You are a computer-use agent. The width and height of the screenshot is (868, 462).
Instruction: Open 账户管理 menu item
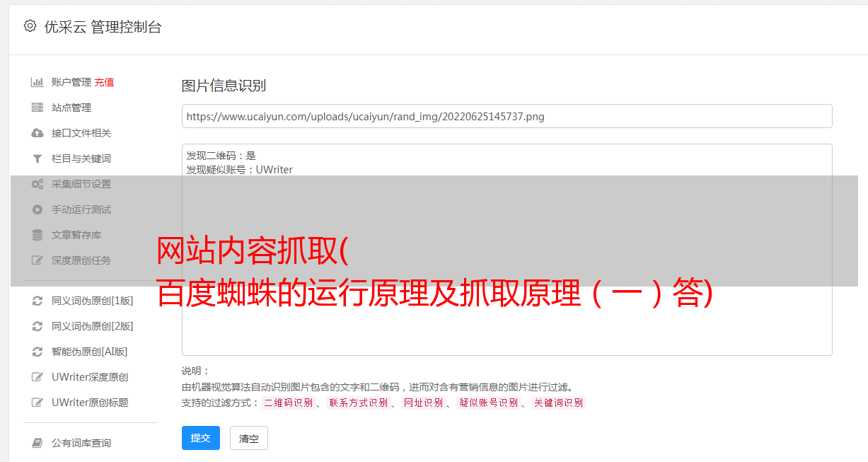tap(71, 82)
